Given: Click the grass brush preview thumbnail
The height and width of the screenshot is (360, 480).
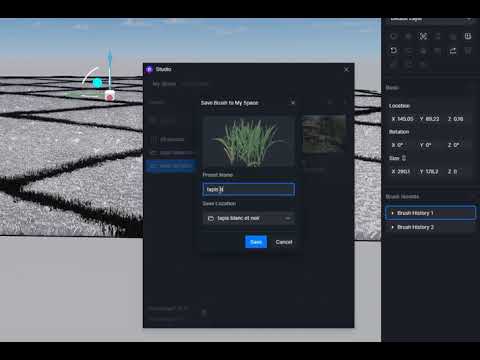Looking at the screenshot, I should (x=249, y=141).
